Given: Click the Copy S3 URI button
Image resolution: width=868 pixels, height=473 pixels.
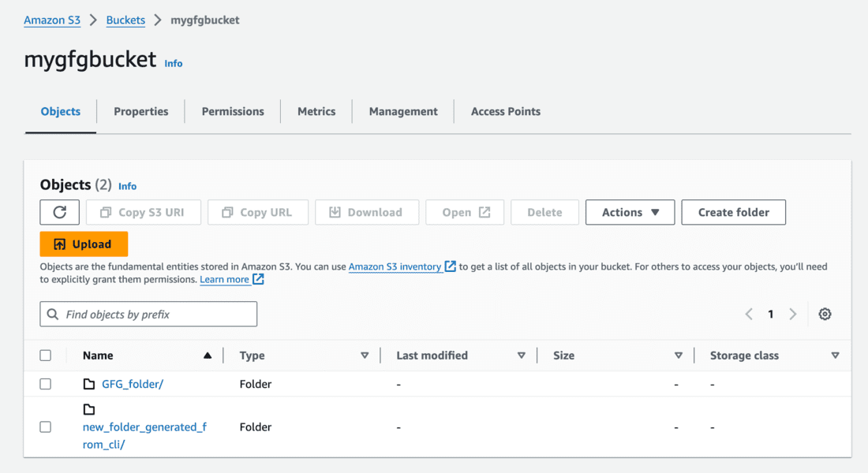Looking at the screenshot, I should point(144,212).
